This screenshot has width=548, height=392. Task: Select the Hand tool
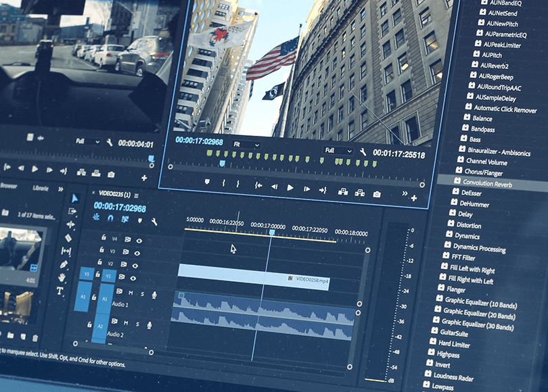click(62, 278)
